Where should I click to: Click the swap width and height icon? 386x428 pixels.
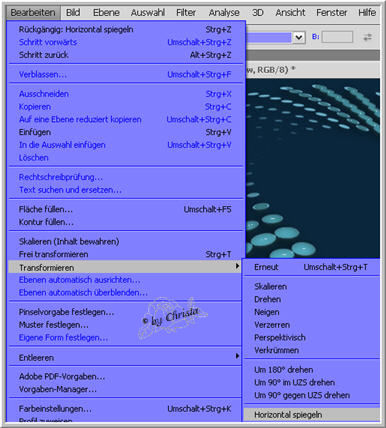(367, 37)
